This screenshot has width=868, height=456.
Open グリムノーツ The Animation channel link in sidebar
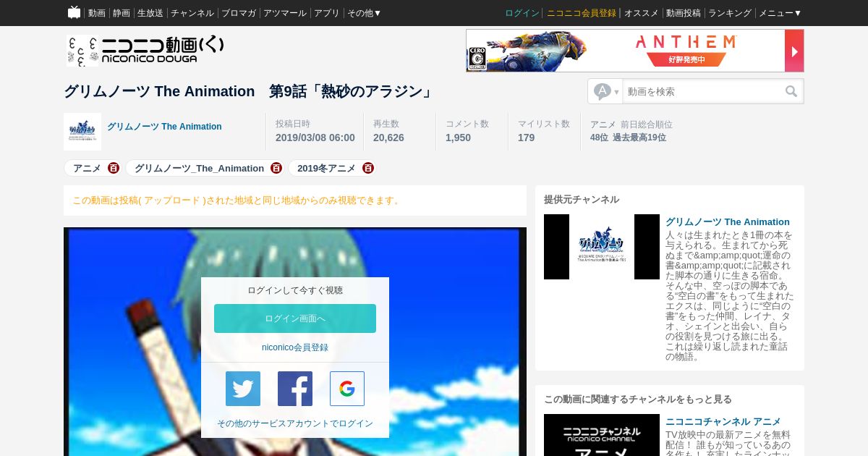tap(728, 222)
